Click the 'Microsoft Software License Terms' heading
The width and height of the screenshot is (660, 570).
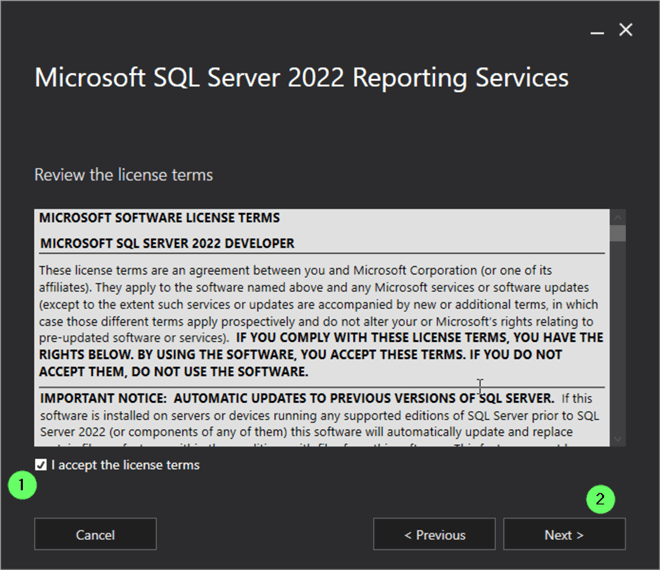[159, 218]
